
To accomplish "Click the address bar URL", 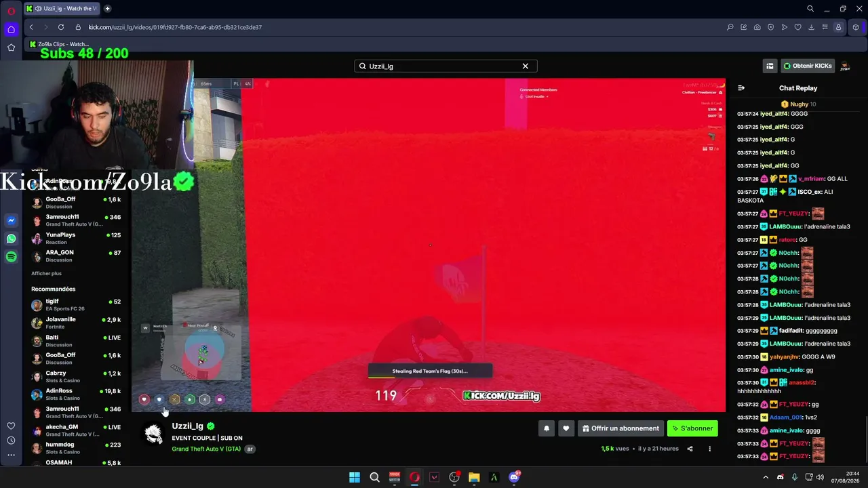I will click(x=175, y=27).
